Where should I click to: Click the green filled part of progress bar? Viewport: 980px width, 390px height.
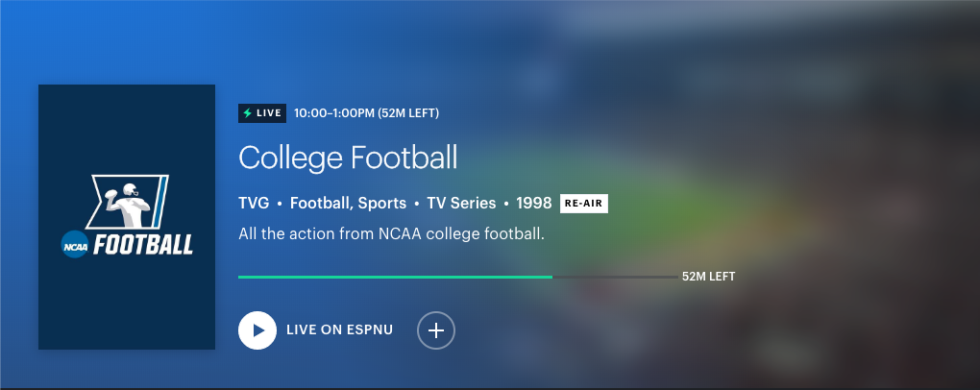click(394, 277)
